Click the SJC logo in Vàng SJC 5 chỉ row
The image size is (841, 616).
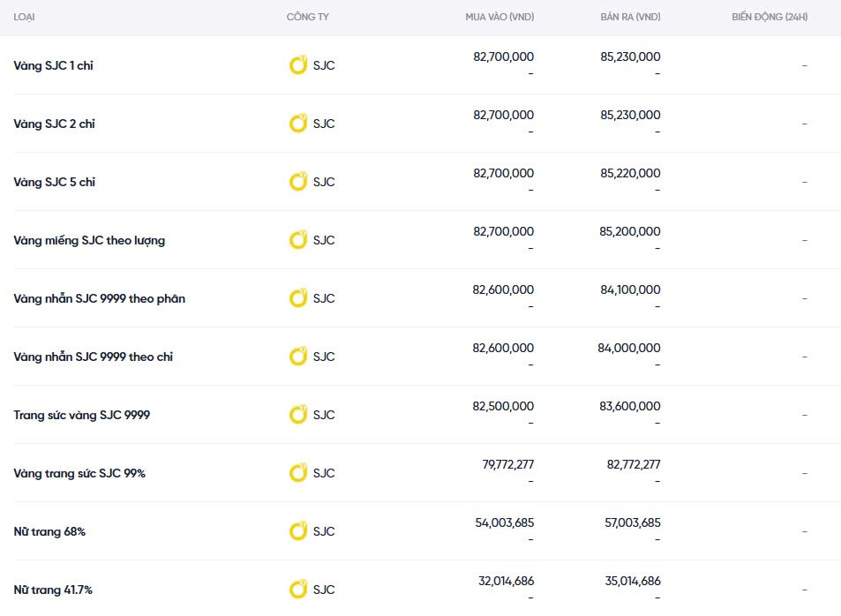point(298,182)
